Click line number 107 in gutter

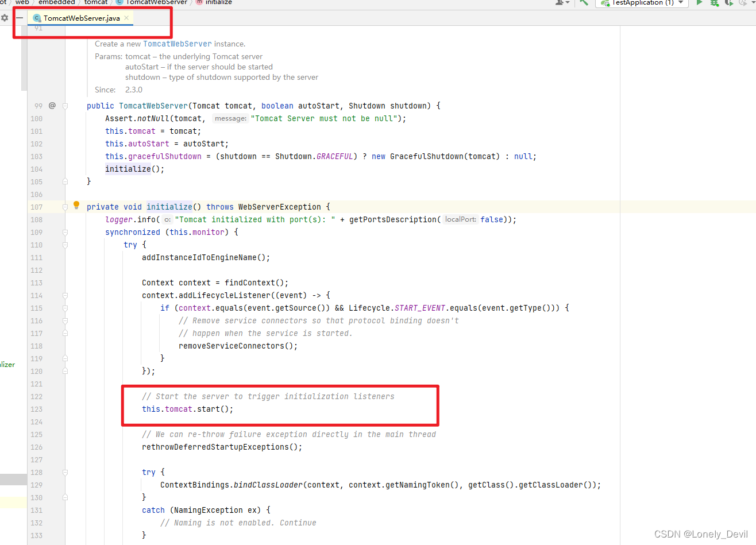click(37, 207)
